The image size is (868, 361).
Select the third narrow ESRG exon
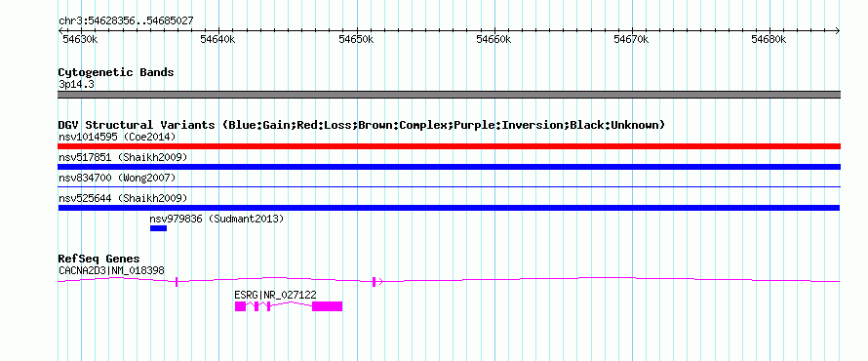click(x=268, y=306)
